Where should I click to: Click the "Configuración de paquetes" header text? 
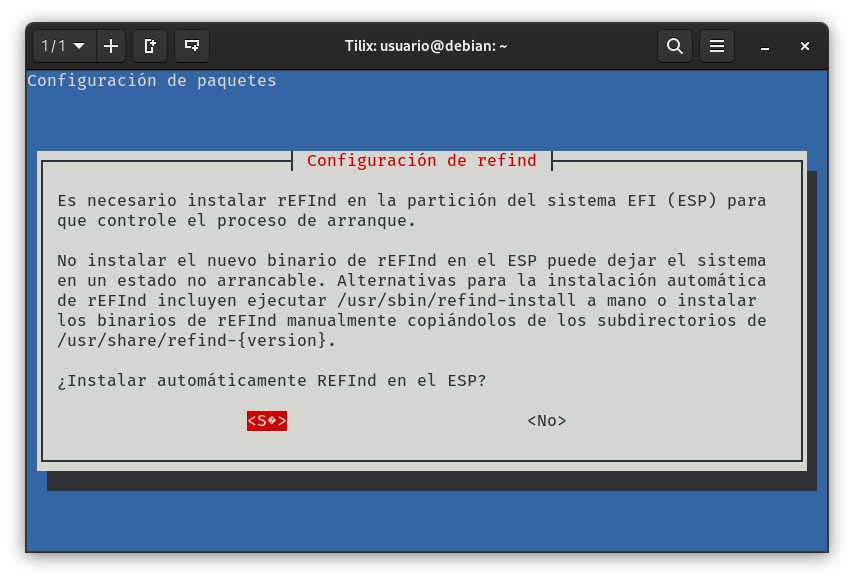152,81
